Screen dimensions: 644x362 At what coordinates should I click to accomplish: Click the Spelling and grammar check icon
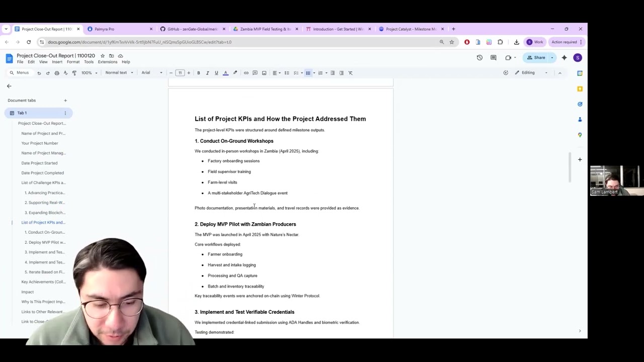(x=65, y=73)
